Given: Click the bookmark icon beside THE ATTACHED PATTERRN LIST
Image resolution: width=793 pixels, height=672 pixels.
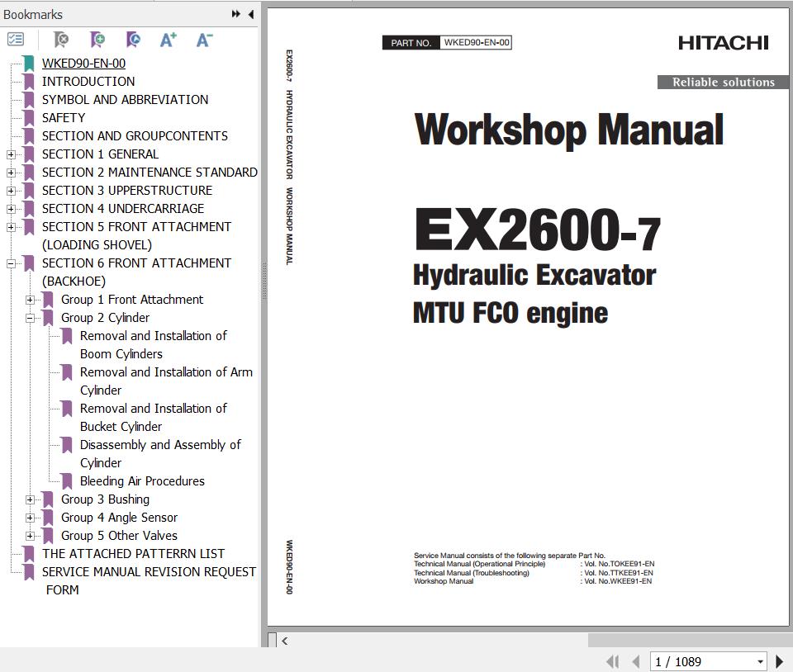Looking at the screenshot, I should tap(30, 554).
